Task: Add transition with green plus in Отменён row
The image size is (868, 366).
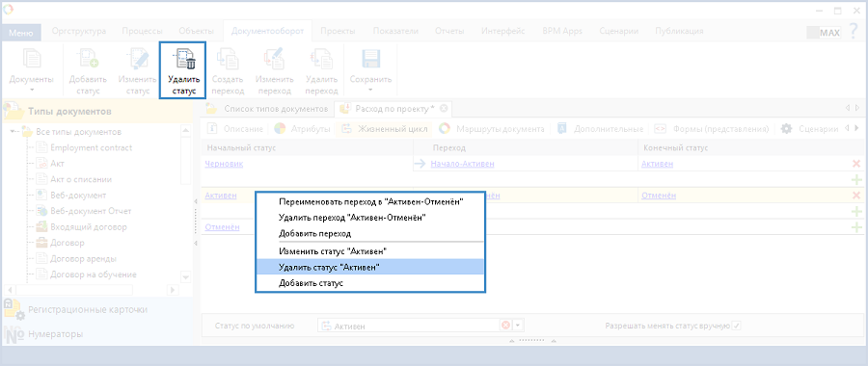Action: point(856,227)
